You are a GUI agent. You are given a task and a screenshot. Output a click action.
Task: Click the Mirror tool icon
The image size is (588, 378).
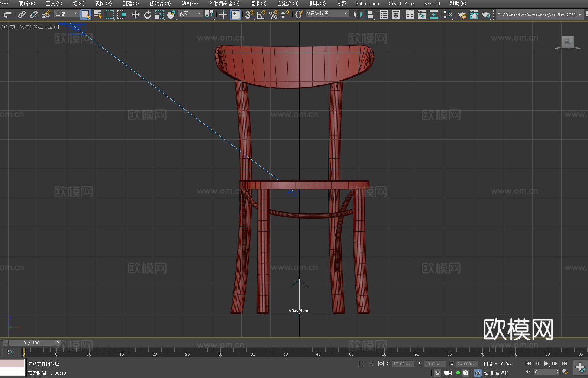point(358,14)
